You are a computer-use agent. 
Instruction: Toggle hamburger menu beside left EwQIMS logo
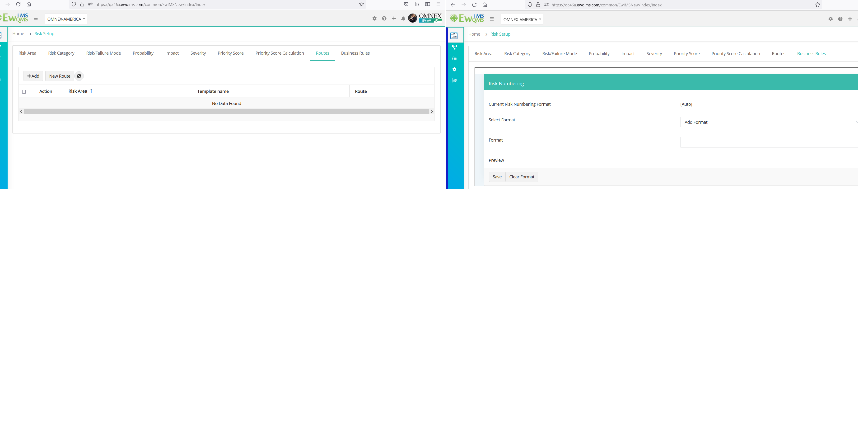(x=36, y=19)
